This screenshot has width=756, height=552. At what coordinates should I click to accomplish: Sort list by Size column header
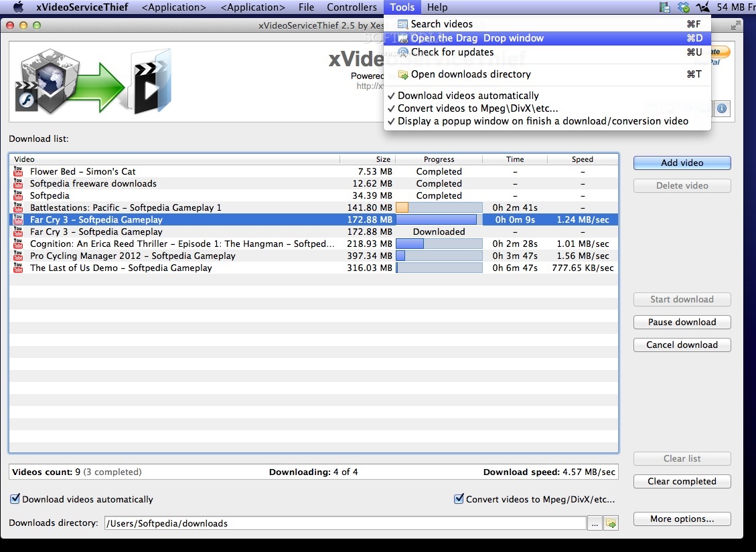368,159
